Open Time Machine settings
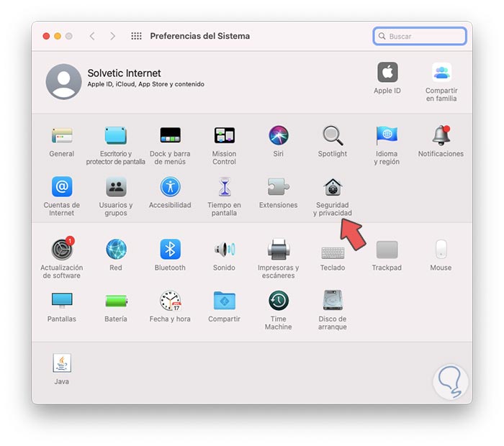The width and height of the screenshot is (504, 446). pyautogui.click(x=278, y=301)
